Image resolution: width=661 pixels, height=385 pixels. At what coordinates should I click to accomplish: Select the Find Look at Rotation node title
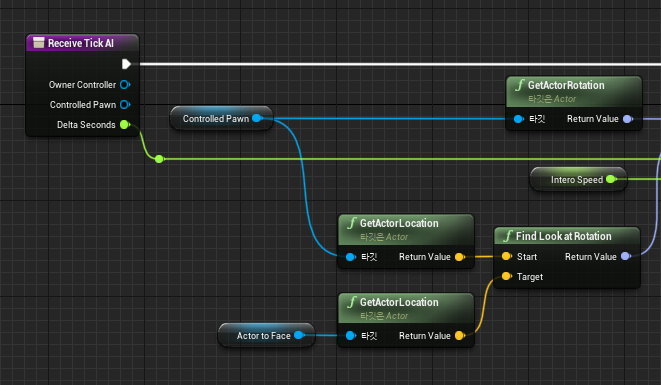tap(563, 236)
